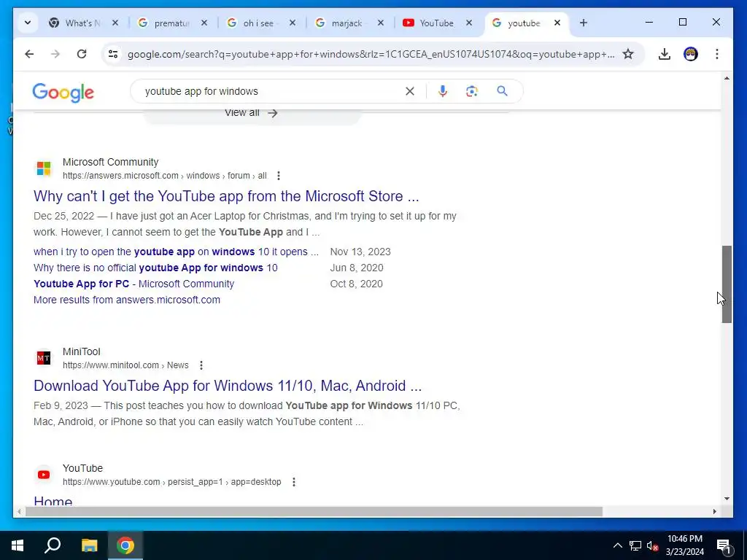Open Chrome three-dot menu
747x560 pixels.
716,54
